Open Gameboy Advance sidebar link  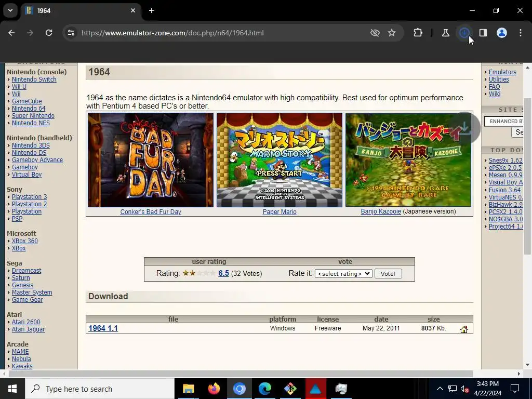(x=37, y=160)
